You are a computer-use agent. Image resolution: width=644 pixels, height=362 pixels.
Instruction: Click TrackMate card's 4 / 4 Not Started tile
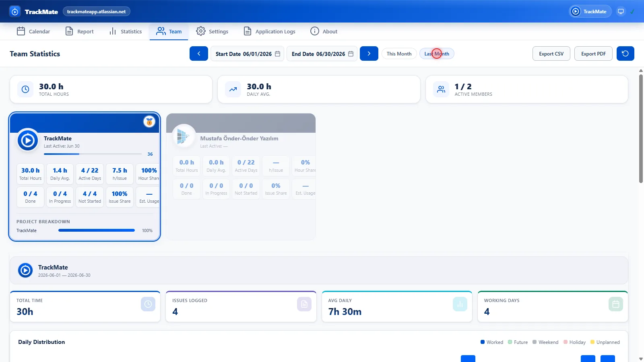click(90, 197)
